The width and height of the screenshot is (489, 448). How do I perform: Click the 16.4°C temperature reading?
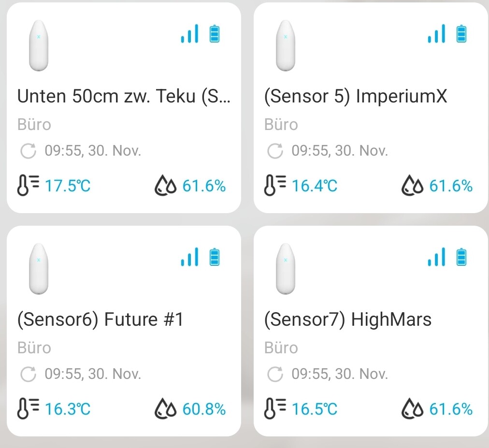[315, 186]
